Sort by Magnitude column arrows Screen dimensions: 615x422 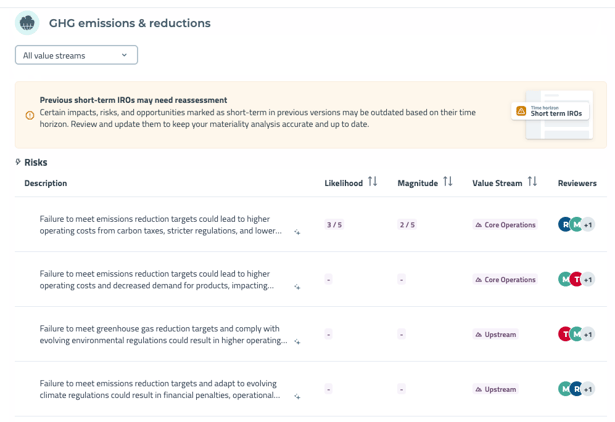(448, 182)
